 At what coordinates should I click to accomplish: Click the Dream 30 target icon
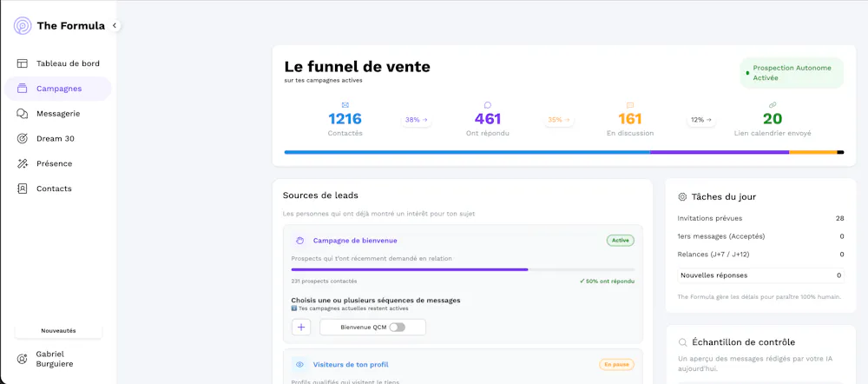[23, 138]
